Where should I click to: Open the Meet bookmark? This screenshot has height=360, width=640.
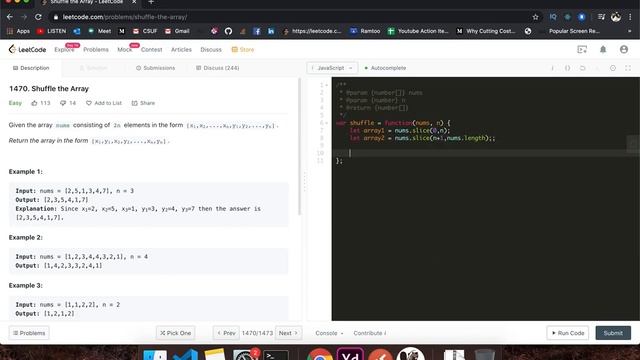pyautogui.click(x=99, y=31)
